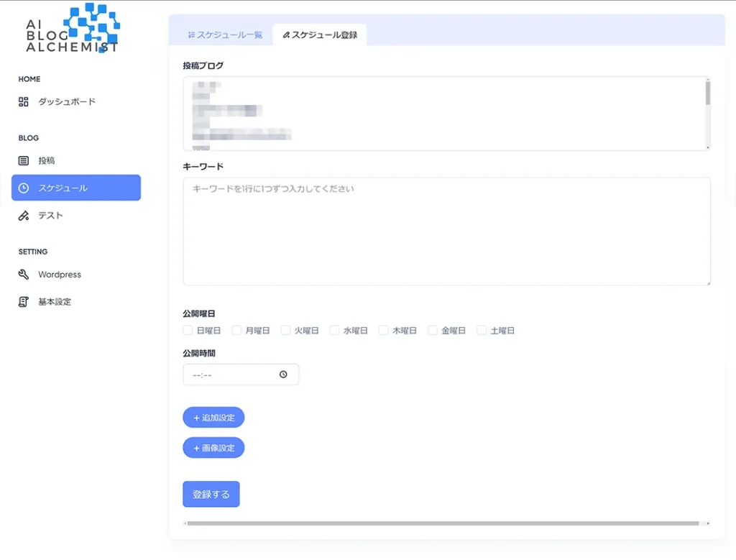Click the wrench icon next to Wordpress
The width and height of the screenshot is (736, 560).
click(22, 274)
